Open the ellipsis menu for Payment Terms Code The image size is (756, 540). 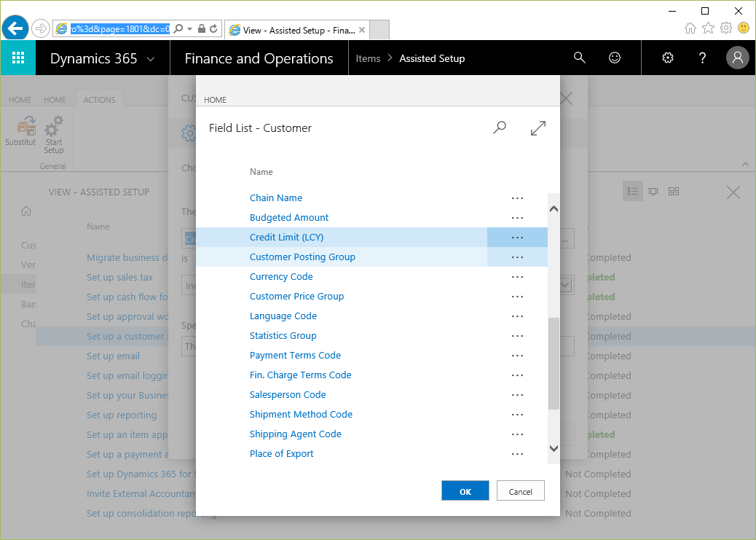pyautogui.click(x=517, y=356)
